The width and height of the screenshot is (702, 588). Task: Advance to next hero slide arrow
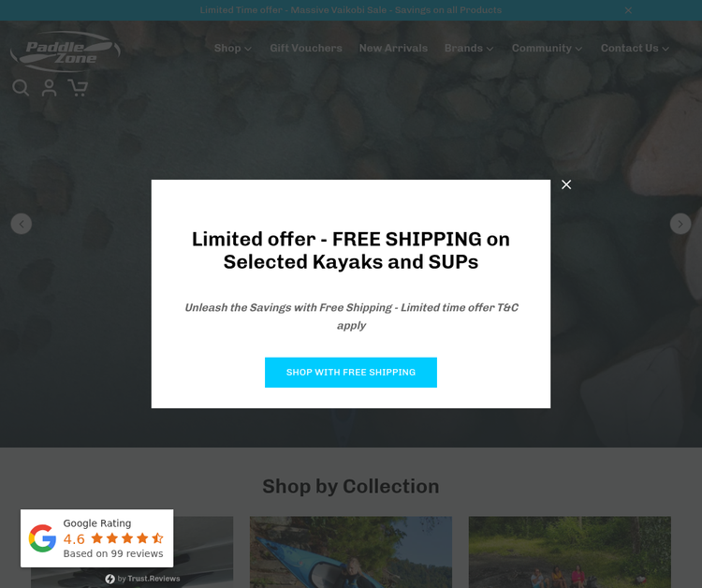coord(680,224)
